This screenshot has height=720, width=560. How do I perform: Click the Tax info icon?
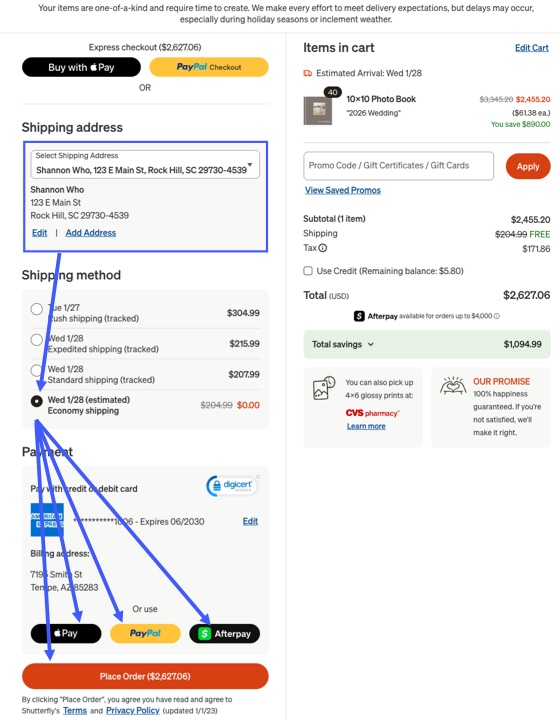coord(323,248)
